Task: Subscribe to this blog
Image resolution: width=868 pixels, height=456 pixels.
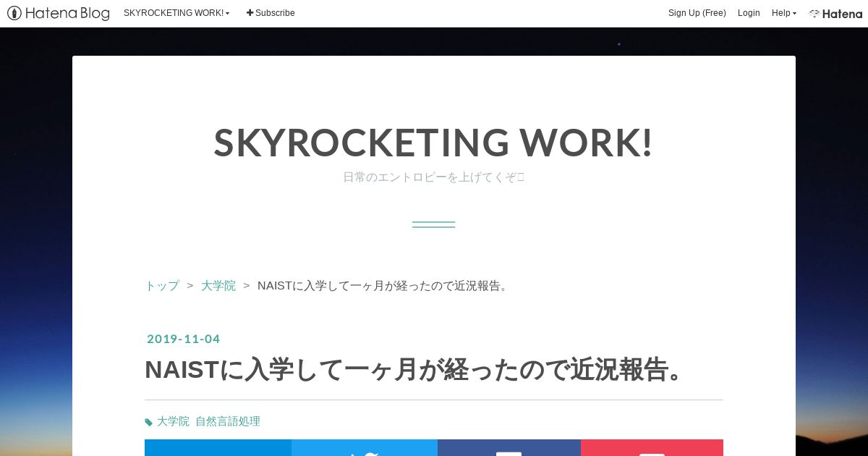Action: 271,13
